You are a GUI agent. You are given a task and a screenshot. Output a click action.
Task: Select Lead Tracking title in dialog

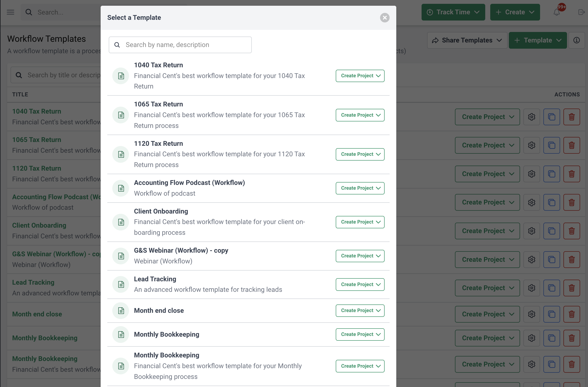(155, 279)
